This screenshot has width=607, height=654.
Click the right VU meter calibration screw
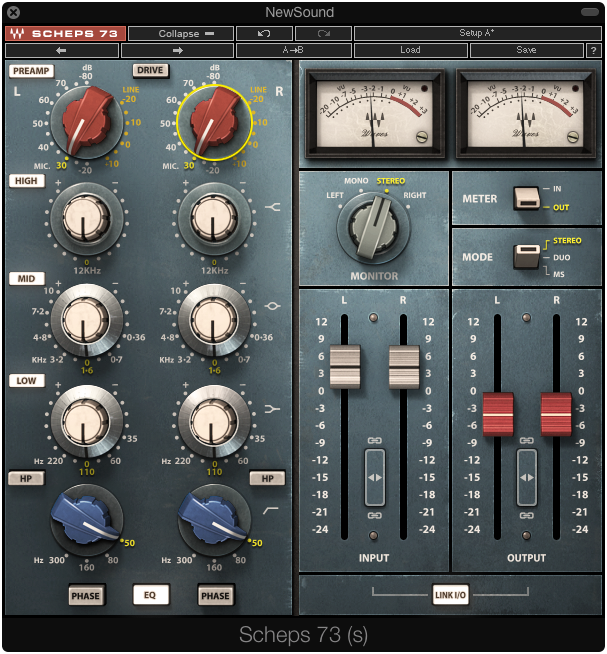click(x=573, y=136)
